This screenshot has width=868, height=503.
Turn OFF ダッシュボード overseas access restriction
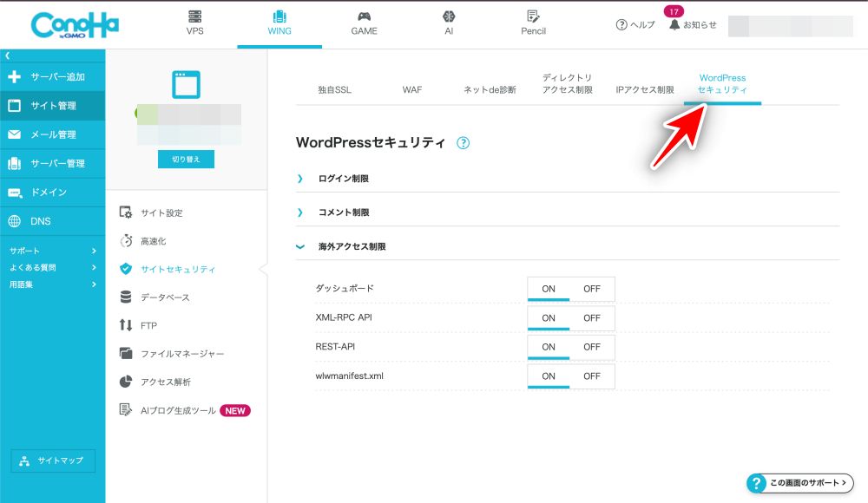pyautogui.click(x=592, y=289)
